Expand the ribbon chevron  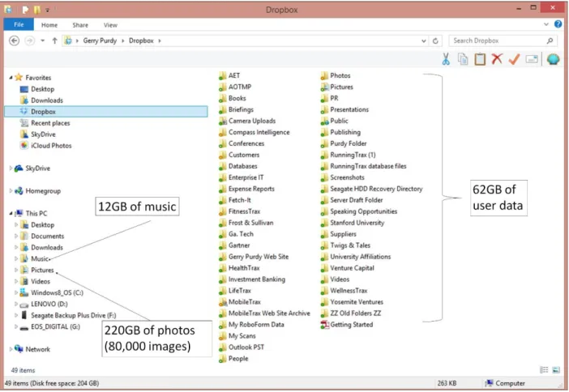click(x=546, y=24)
